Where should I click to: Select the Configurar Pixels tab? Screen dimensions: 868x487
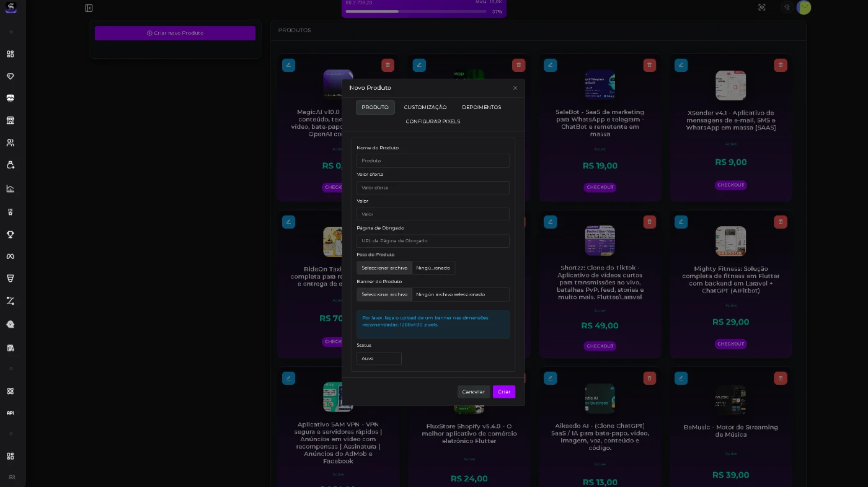[433, 121]
